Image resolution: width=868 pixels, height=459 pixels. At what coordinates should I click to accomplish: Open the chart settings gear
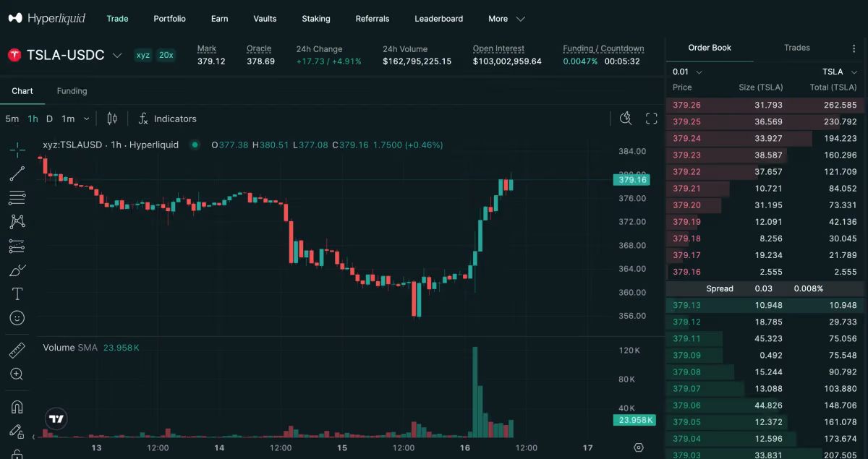(x=639, y=448)
